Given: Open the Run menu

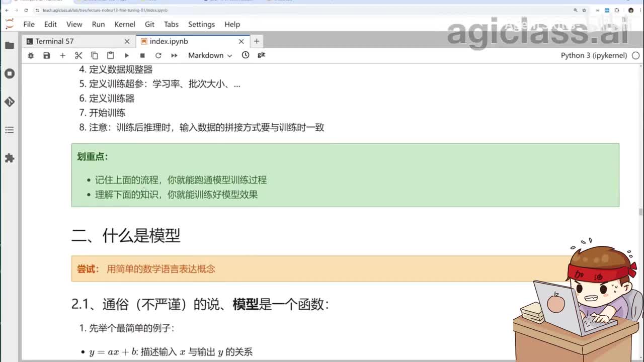Looking at the screenshot, I should pyautogui.click(x=98, y=24).
